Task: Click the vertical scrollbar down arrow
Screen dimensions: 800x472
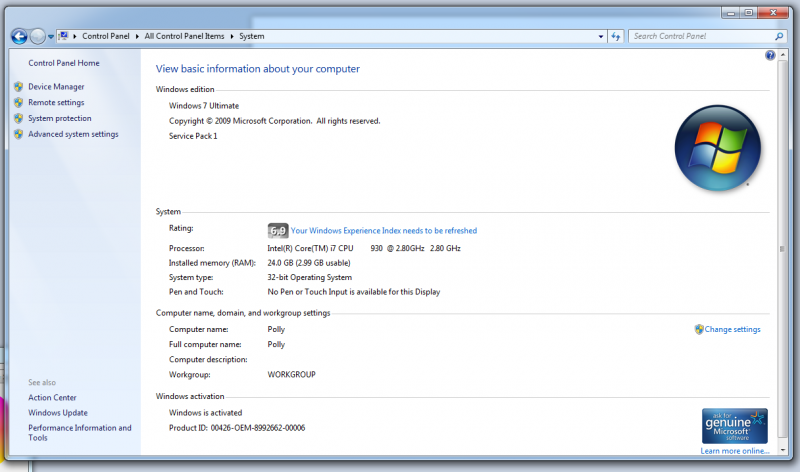Action: [x=783, y=449]
